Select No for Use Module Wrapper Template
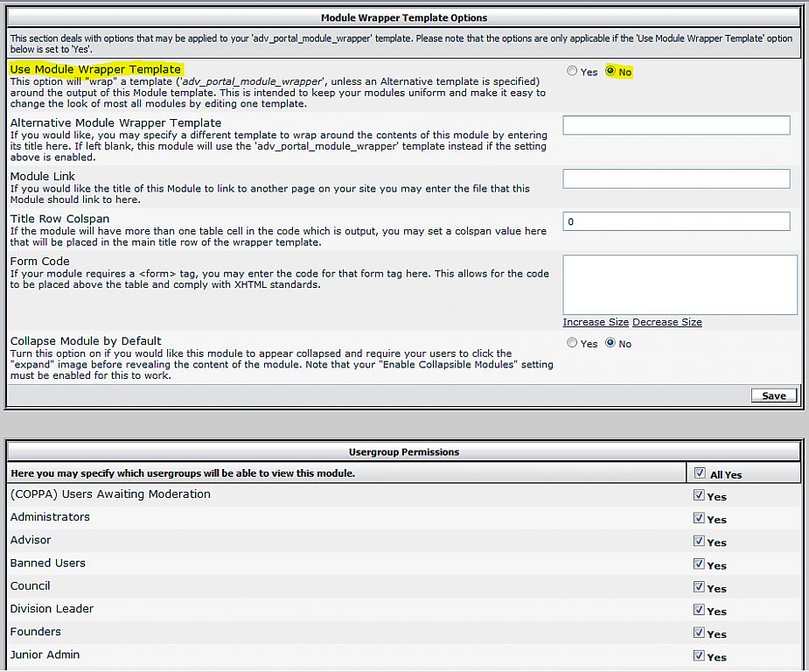 pyautogui.click(x=610, y=72)
